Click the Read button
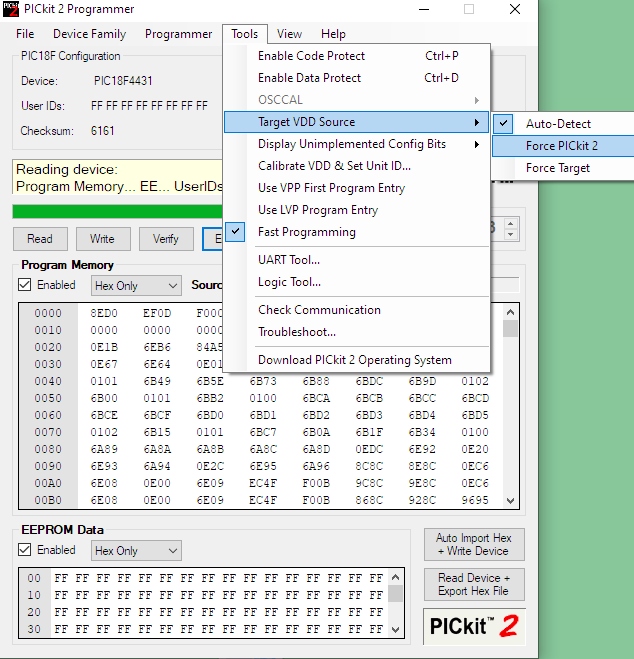The height and width of the screenshot is (659, 634). 40,239
